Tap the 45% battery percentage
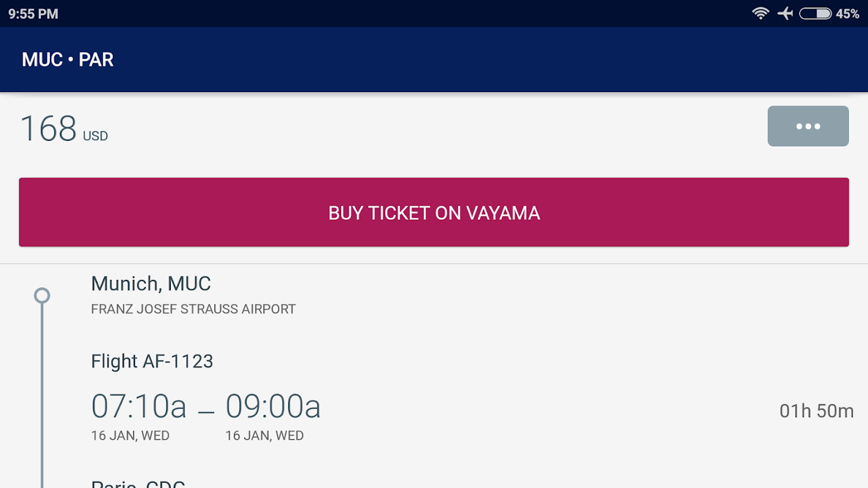The image size is (868, 488). [847, 14]
